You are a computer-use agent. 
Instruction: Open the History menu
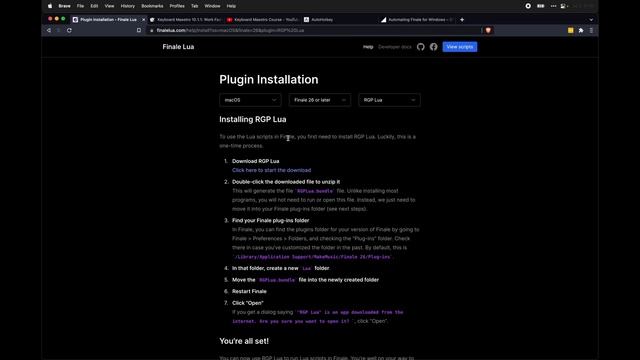(x=128, y=6)
